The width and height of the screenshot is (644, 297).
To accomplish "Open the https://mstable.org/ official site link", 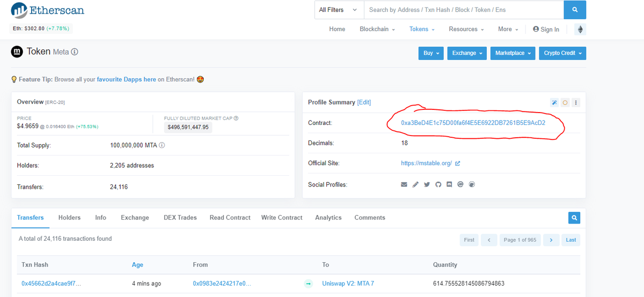I will [x=426, y=164].
